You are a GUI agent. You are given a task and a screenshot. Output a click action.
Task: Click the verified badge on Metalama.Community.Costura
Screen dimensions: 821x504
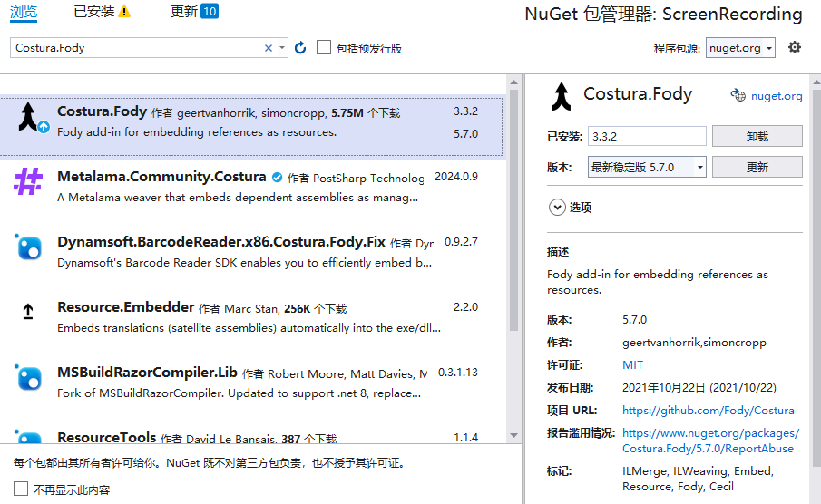tap(277, 178)
